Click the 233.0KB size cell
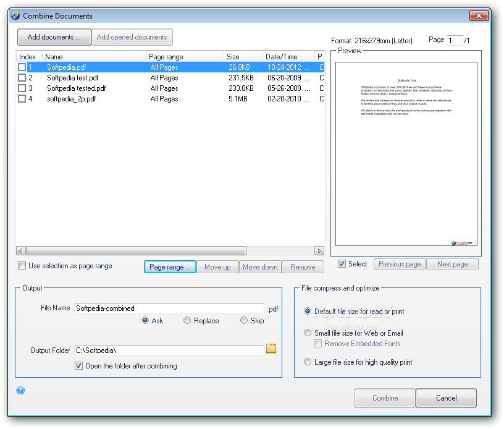The width and height of the screenshot is (504, 429). [x=241, y=88]
